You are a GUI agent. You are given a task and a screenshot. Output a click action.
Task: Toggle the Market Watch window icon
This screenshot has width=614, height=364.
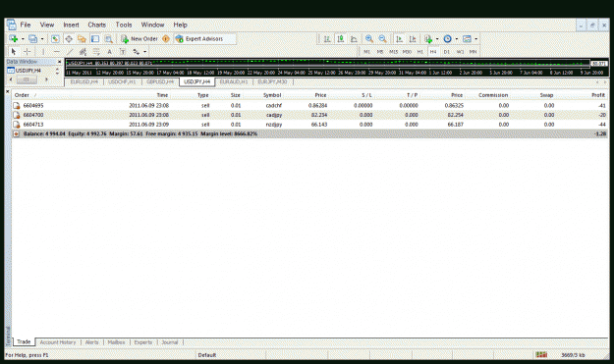[55, 38]
